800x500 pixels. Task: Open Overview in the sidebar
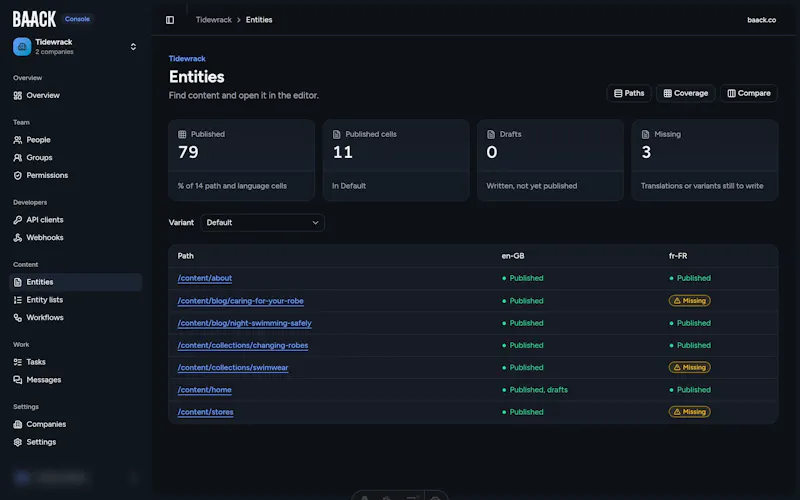[x=76, y=95]
